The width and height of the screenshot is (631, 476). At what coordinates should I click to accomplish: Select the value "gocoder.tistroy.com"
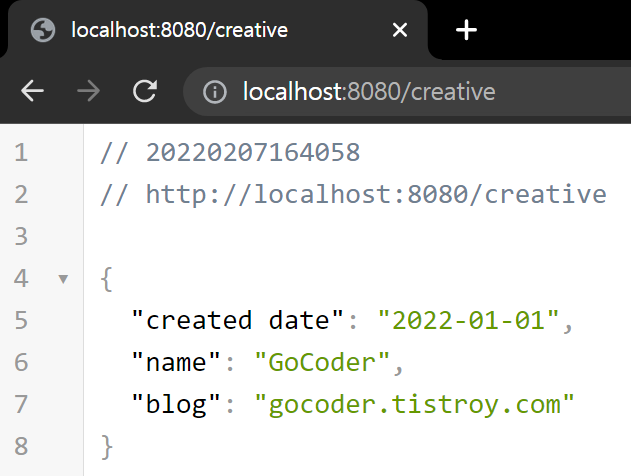point(414,404)
